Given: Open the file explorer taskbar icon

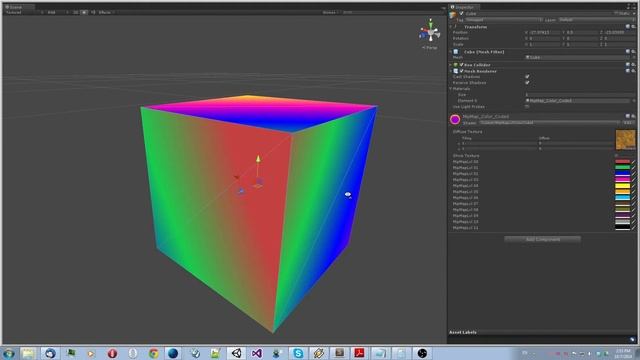Looking at the screenshot, I should (28, 353).
